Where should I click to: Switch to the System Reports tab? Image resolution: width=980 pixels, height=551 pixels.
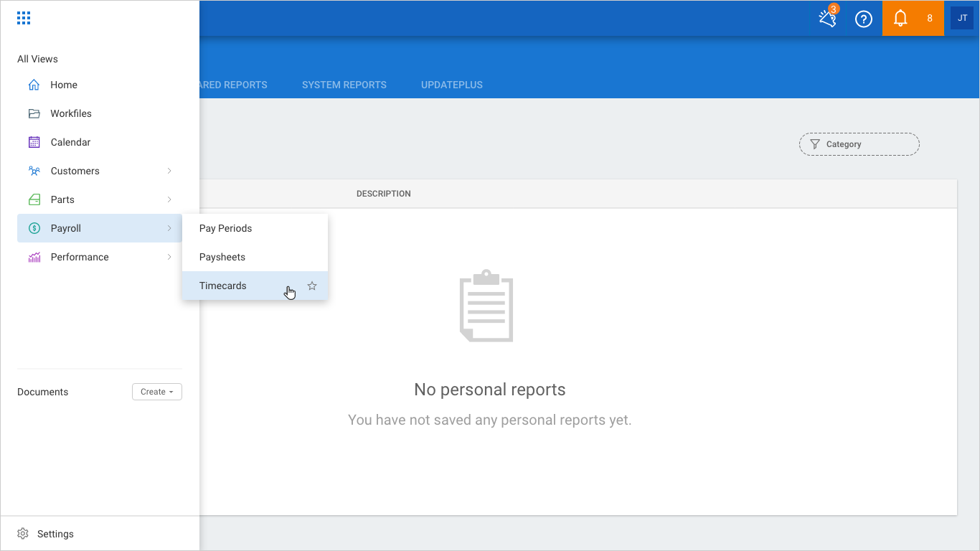coord(344,85)
